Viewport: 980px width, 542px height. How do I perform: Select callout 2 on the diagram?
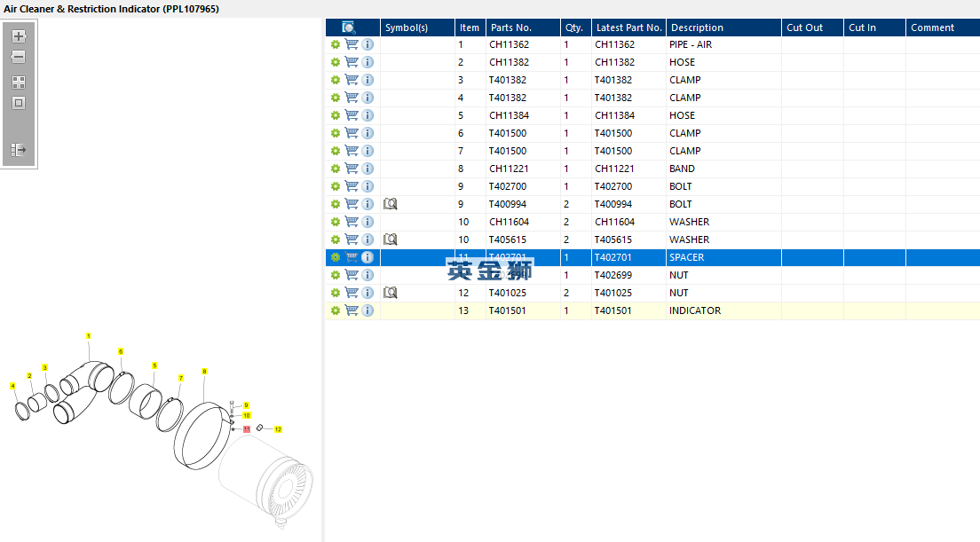click(29, 376)
